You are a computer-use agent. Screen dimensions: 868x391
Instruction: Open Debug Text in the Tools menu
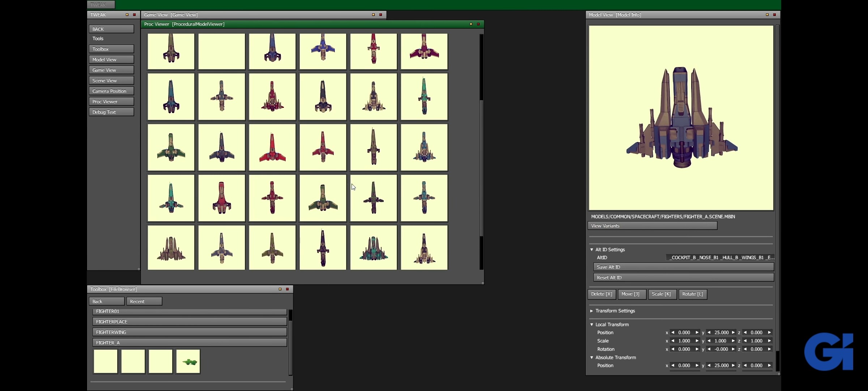tap(111, 112)
